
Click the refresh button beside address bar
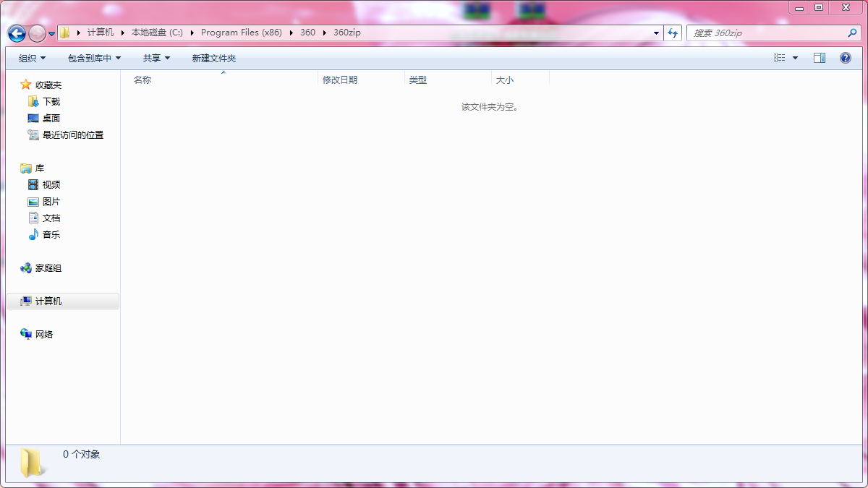(x=673, y=33)
